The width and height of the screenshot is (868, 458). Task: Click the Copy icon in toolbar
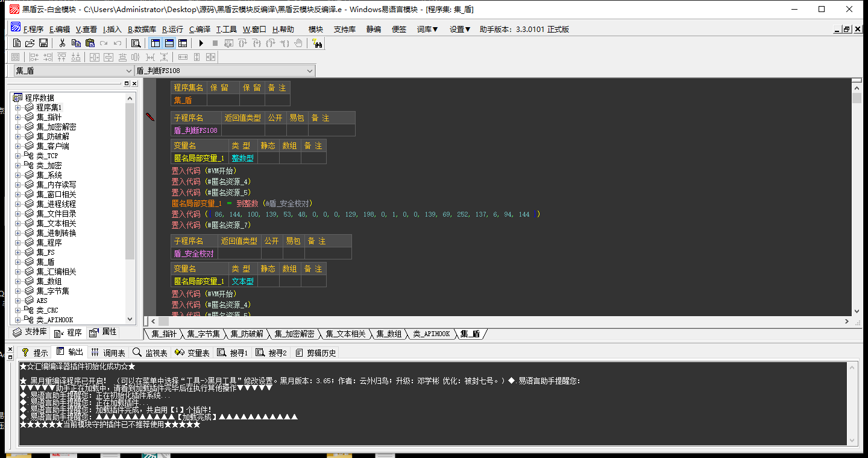tap(76, 43)
